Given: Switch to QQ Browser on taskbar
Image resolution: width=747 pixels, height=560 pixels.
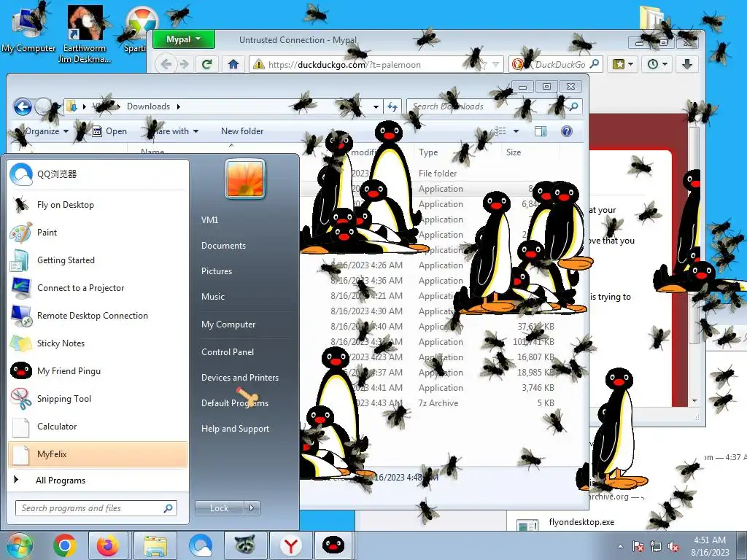Looking at the screenshot, I should tap(201, 545).
